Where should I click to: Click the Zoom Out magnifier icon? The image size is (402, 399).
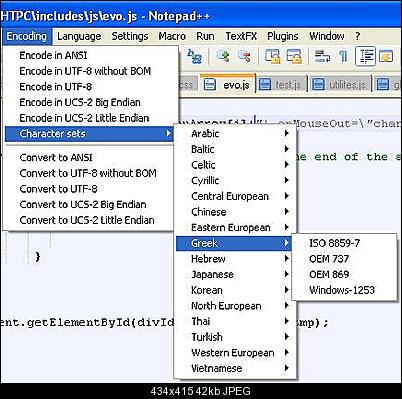[x=244, y=56]
